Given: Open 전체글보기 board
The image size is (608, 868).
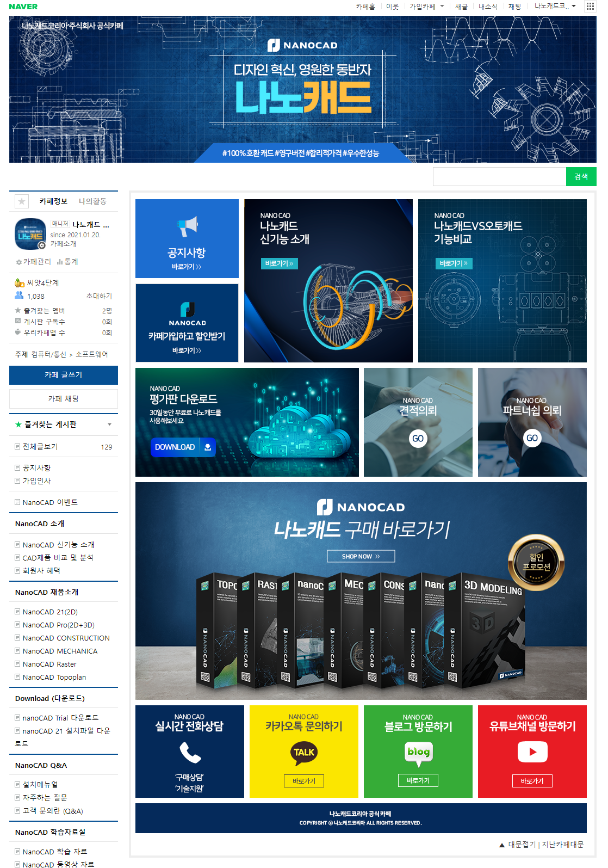Looking at the screenshot, I should (40, 447).
